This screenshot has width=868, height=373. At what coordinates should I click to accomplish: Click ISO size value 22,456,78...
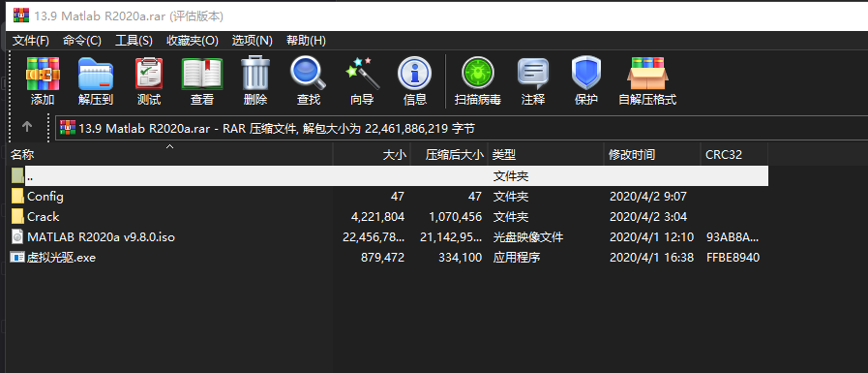[x=374, y=237]
